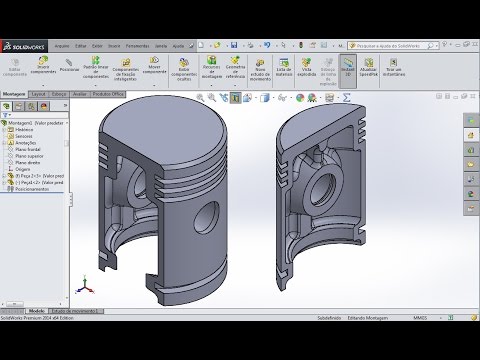Screen dimensions: 480x360
Task: Click the Sigma icon in view toolbar
Action: click(x=346, y=97)
